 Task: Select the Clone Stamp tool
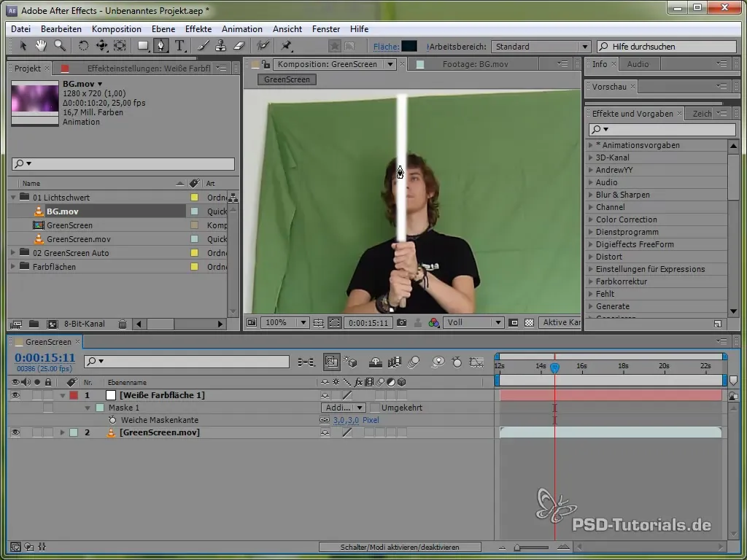point(220,46)
